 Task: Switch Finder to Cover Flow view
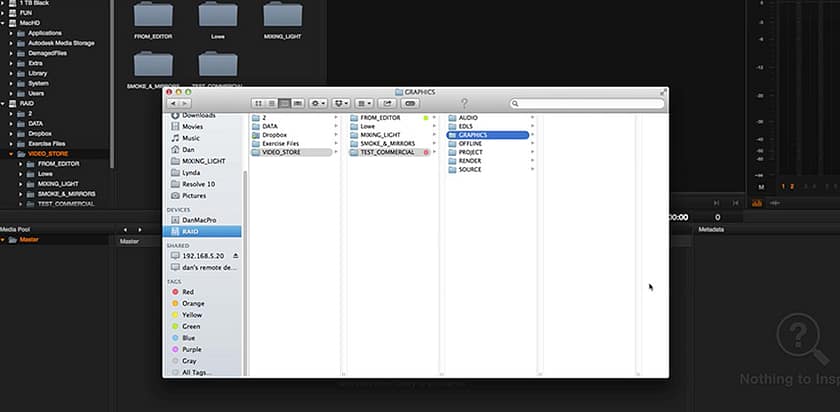click(298, 103)
